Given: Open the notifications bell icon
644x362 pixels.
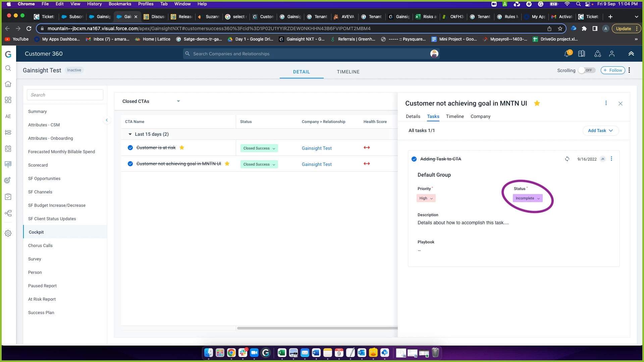Looking at the screenshot, I should tap(567, 54).
